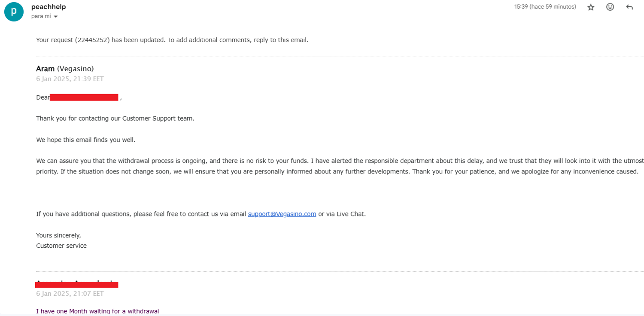
Task: Click the teal 'p' sender avatar
Action: [x=14, y=11]
